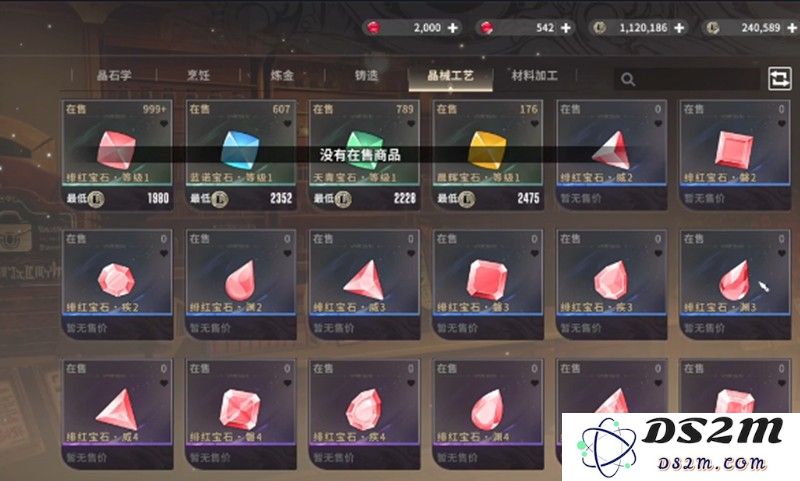The image size is (800, 481).
Task: Click the red gem icon beside the 2,000 balance
Action: [x=374, y=28]
